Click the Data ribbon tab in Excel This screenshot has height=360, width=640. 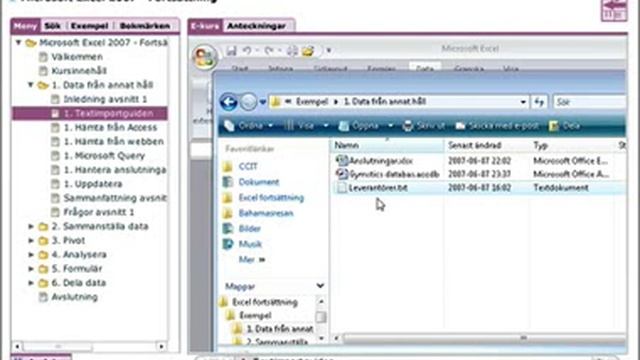(424, 68)
